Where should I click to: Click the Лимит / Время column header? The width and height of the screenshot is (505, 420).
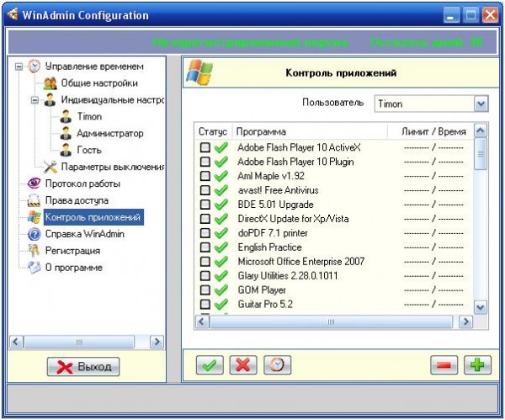pos(430,131)
